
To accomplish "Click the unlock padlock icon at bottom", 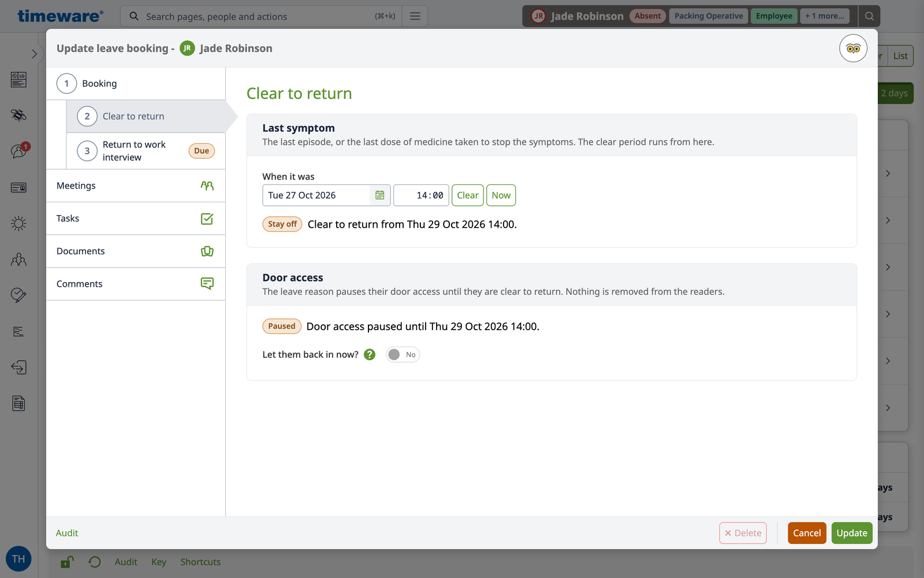I will (x=67, y=562).
